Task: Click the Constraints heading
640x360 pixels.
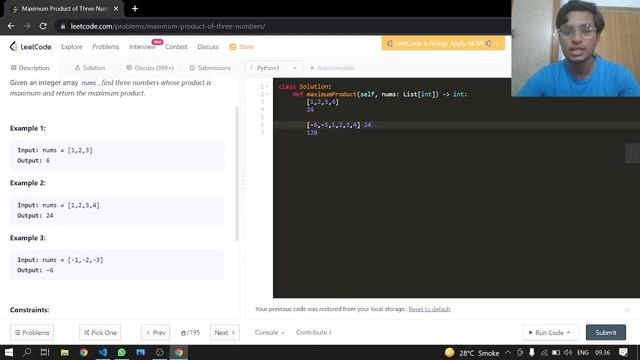Action: point(29,310)
